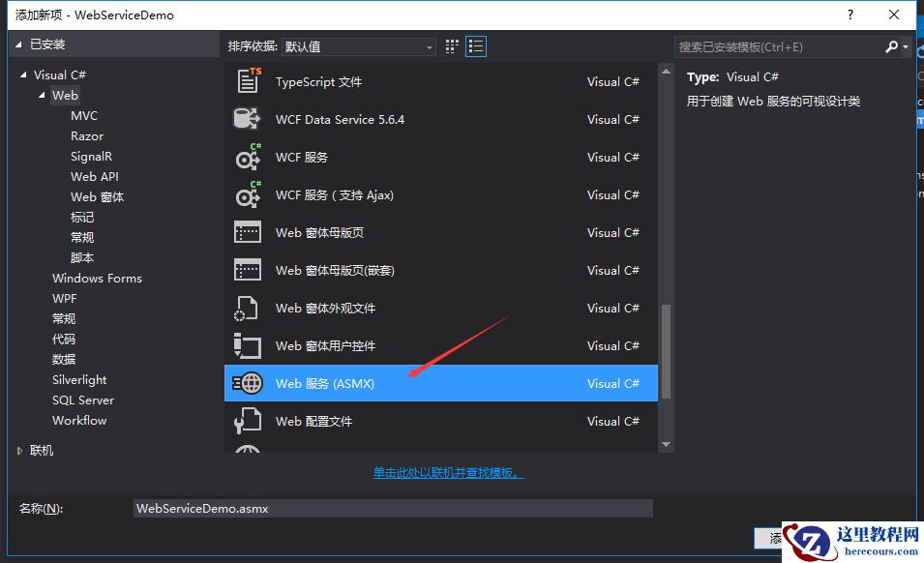Click the Web 窗体母版页(嵌套) icon
Screen dimensions: 924x563
click(248, 270)
